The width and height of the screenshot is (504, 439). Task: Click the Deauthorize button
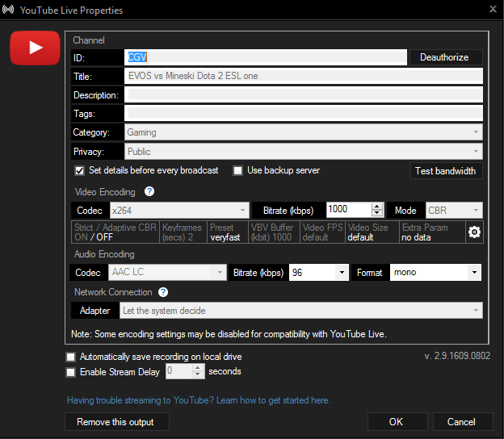point(446,57)
